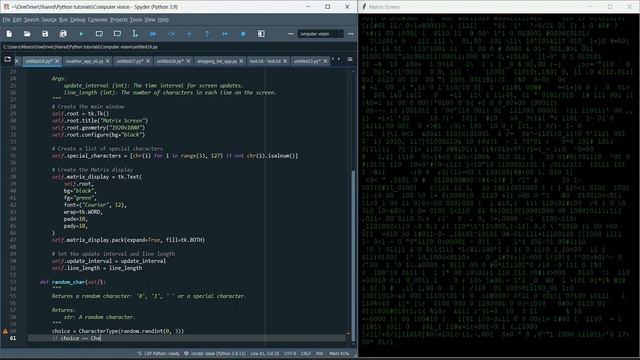Run selection or current line icon
The image size is (640, 360).
pos(135,34)
